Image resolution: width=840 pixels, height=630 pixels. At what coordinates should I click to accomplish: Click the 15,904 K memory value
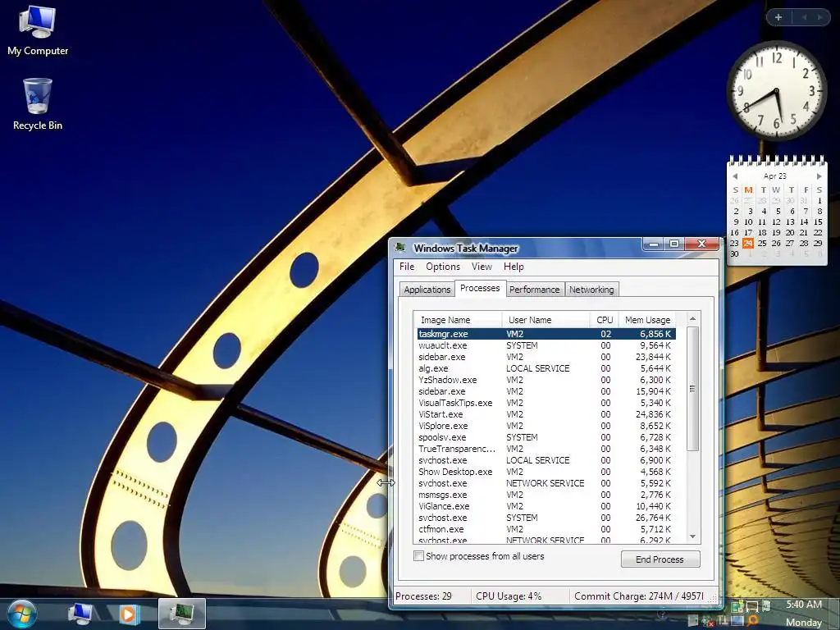coord(653,391)
